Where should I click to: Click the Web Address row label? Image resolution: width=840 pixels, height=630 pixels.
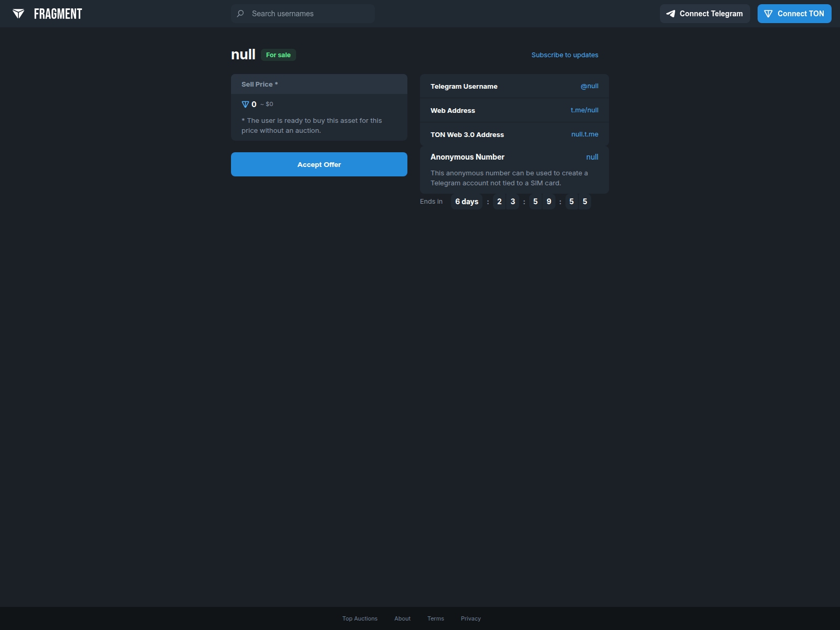pos(453,111)
